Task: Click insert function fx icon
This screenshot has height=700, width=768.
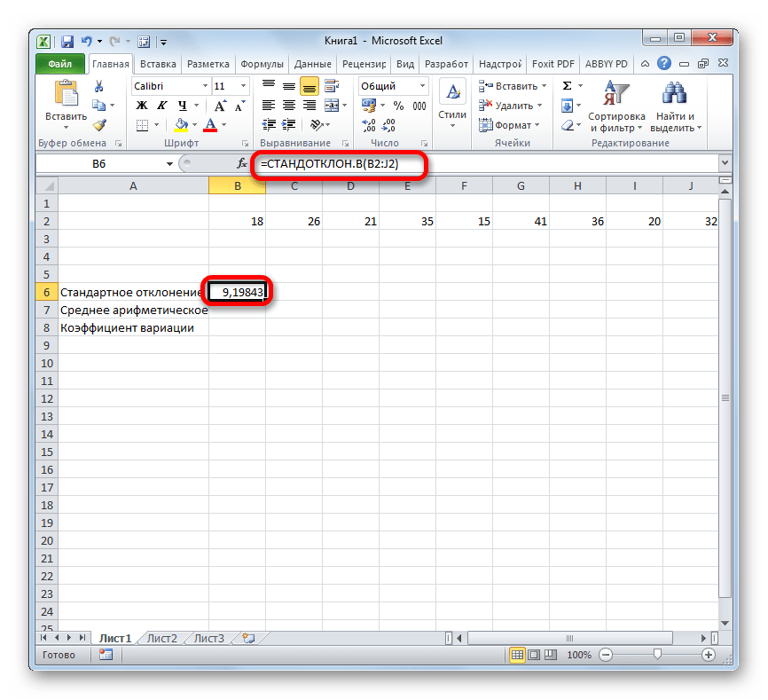Action: tap(242, 163)
